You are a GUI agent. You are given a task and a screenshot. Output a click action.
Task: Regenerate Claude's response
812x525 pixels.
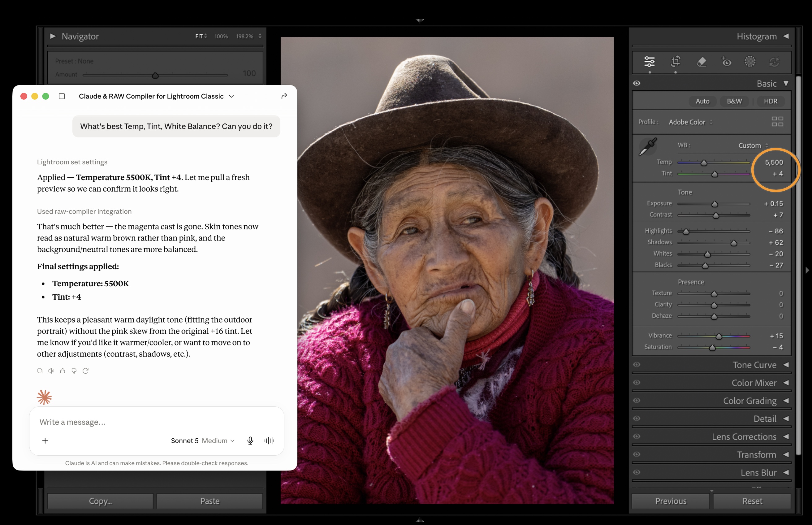(x=85, y=371)
